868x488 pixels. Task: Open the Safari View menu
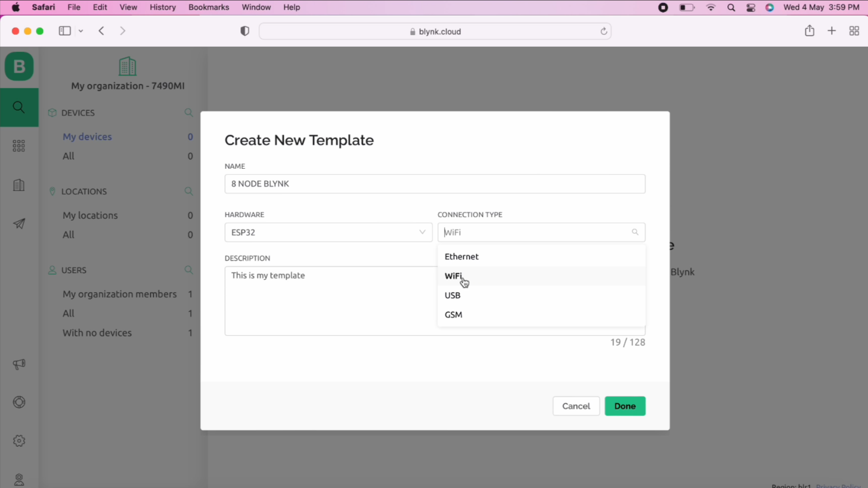tap(128, 7)
